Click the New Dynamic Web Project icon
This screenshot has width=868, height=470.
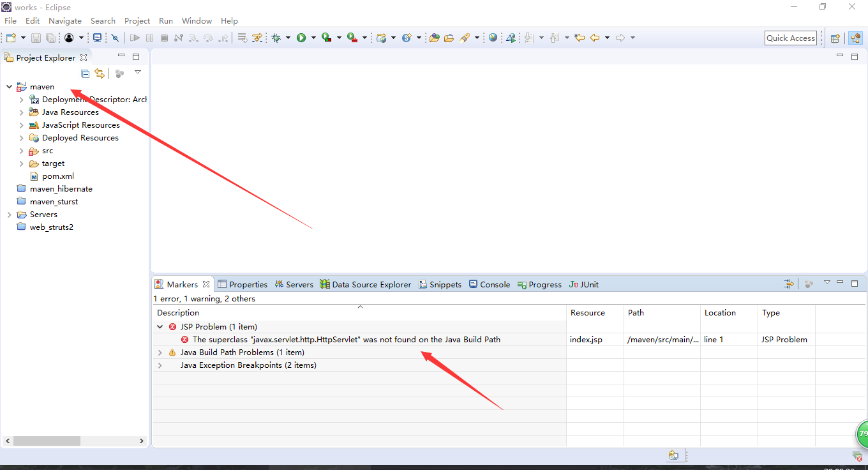tap(382, 38)
